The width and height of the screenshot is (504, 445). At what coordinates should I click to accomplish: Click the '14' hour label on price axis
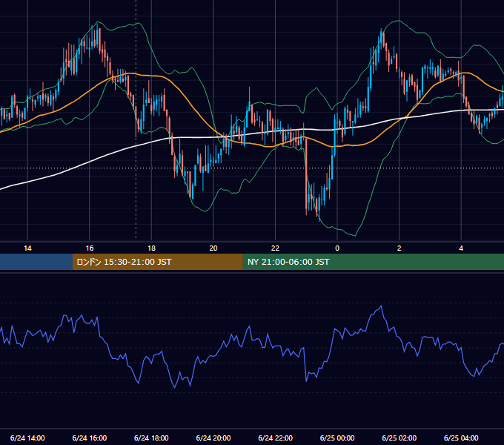point(27,248)
